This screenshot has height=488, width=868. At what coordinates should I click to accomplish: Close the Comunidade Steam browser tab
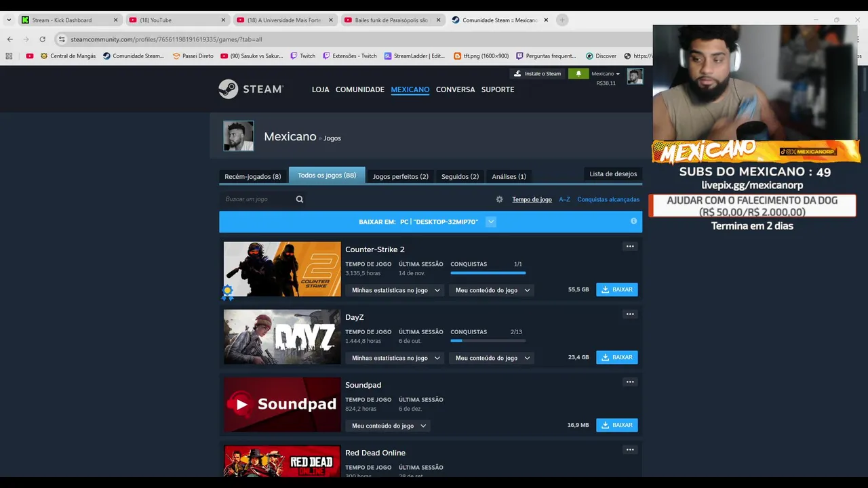[x=546, y=20]
